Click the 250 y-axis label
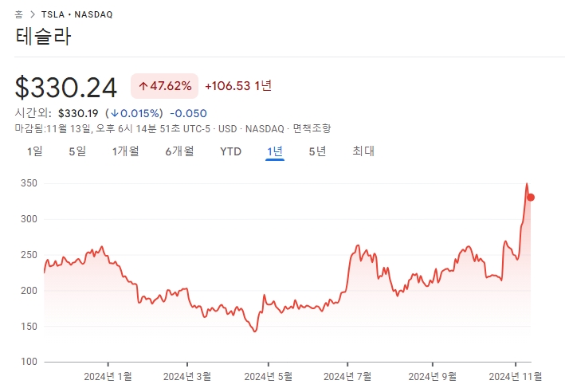 pyautogui.click(x=29, y=255)
